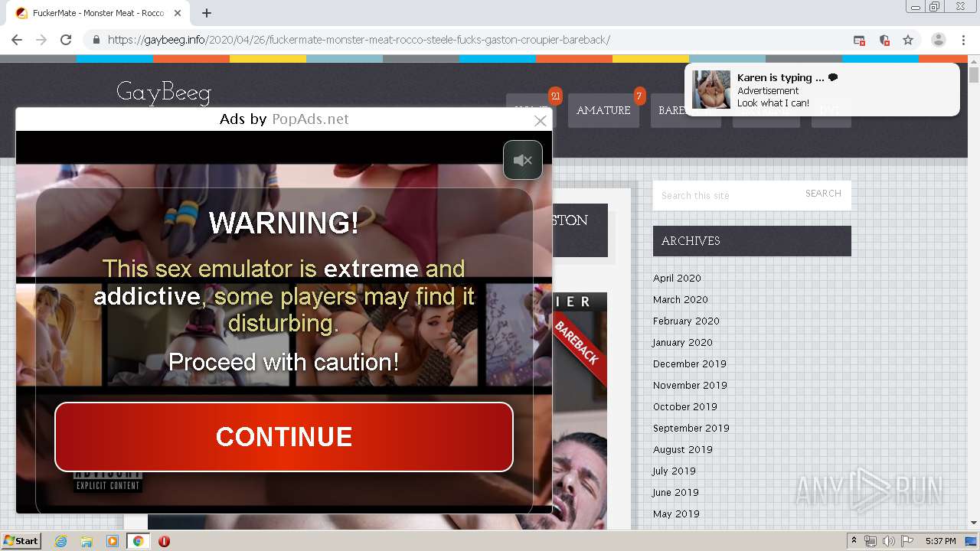Open the file explorer taskbar icon
This screenshot has width=980, height=551.
click(87, 541)
